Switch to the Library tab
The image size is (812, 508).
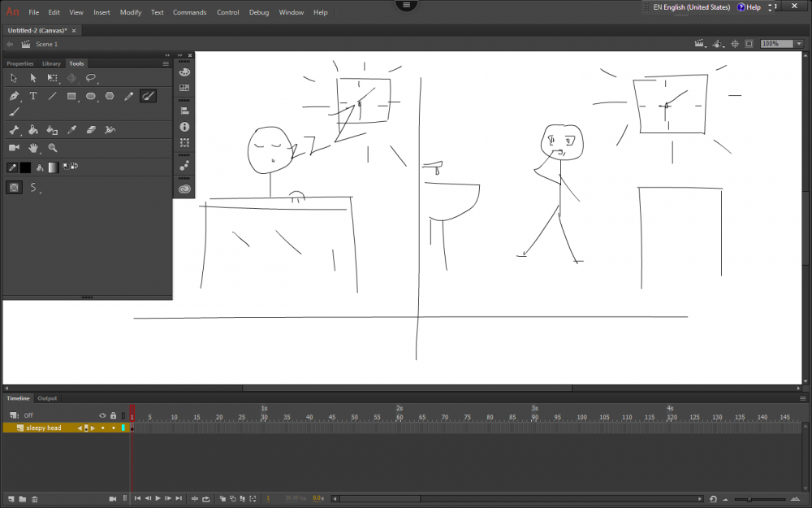tap(51, 63)
